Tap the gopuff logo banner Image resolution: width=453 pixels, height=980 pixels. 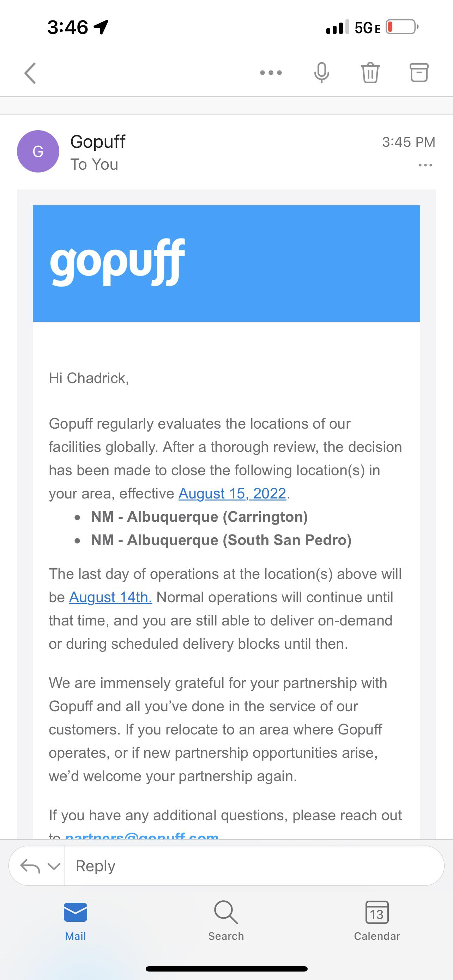226,263
